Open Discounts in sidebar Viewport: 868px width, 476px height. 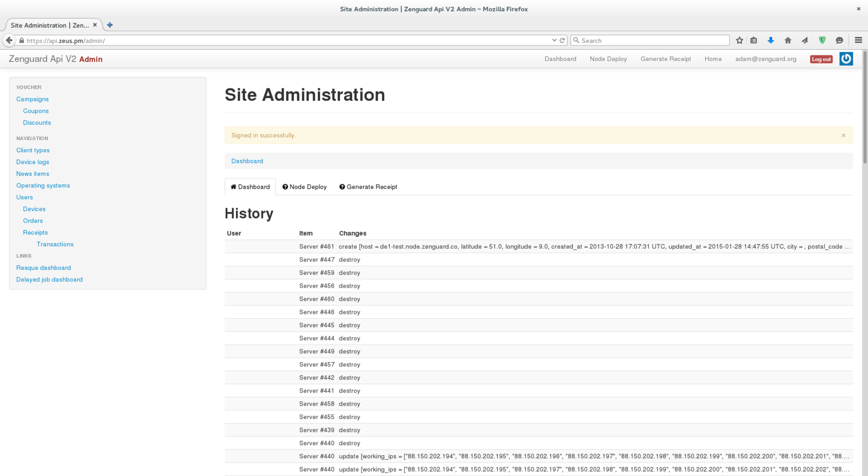(x=37, y=123)
